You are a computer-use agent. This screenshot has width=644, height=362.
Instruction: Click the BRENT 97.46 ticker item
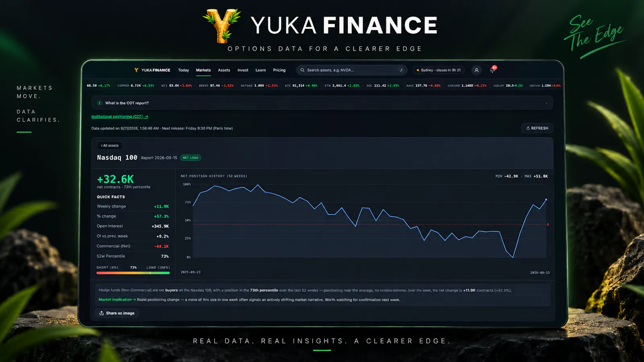[216, 86]
